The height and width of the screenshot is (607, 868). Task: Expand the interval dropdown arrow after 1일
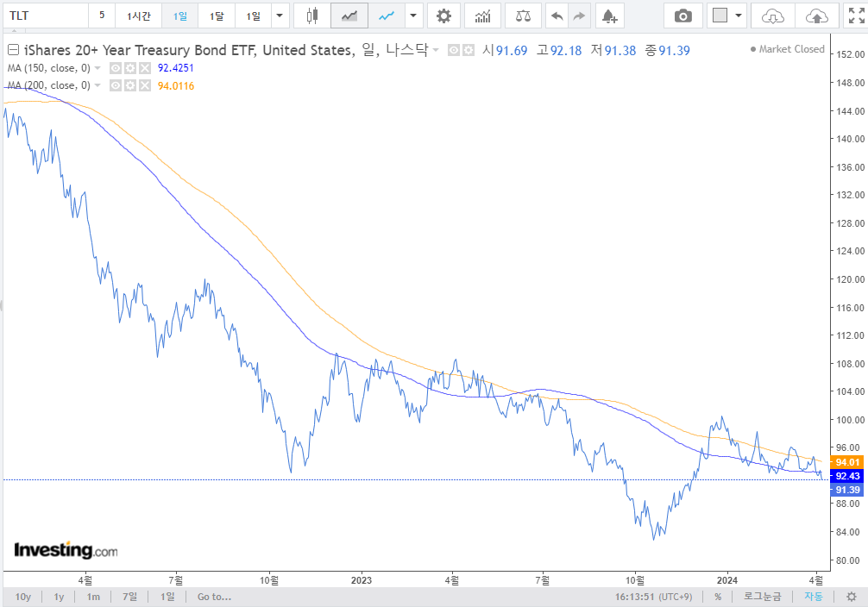[x=280, y=16]
